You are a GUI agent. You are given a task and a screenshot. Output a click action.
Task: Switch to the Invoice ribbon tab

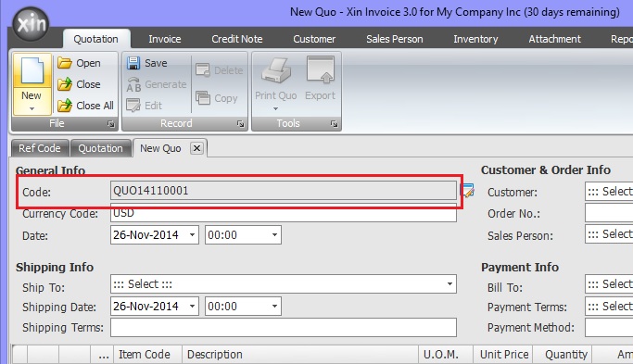(x=165, y=39)
